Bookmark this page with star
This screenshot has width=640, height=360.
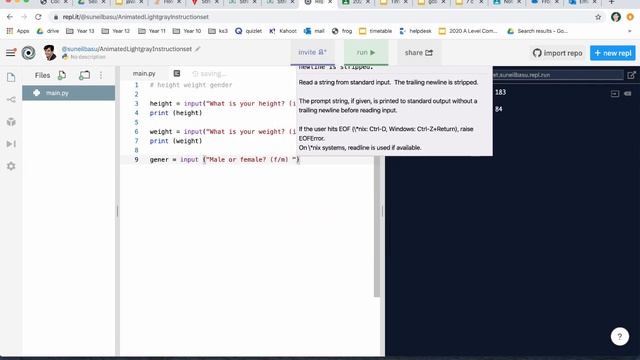click(598, 17)
